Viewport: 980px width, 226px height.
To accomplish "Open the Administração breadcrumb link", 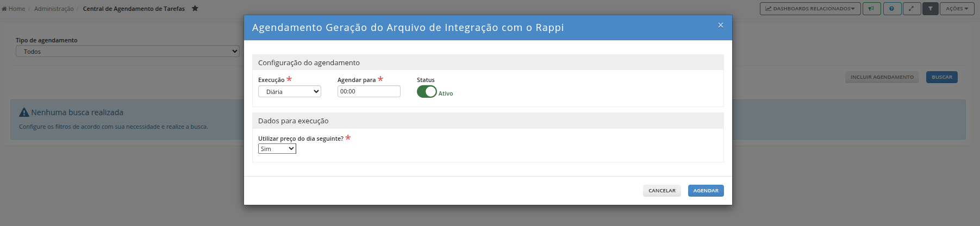I will click(x=54, y=9).
